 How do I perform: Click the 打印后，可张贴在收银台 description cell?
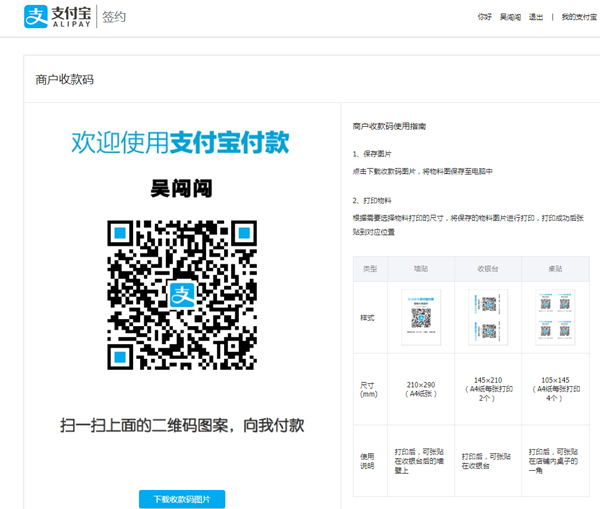coord(488,461)
